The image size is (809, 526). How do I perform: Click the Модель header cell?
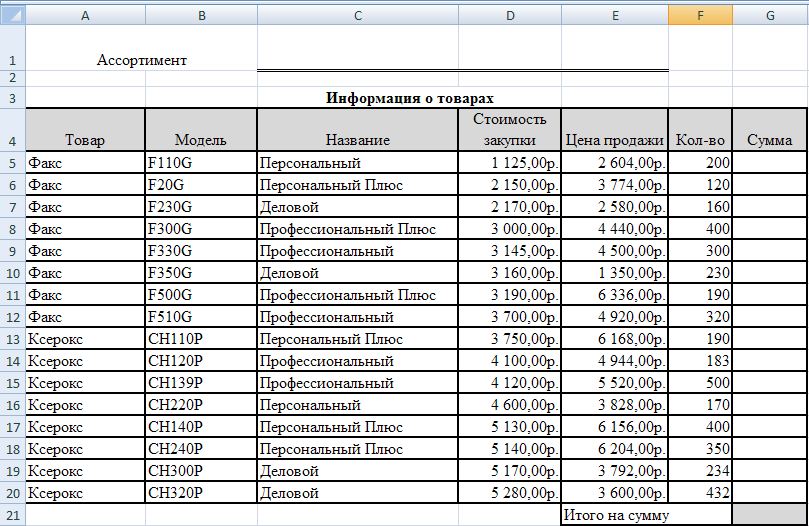(201, 130)
